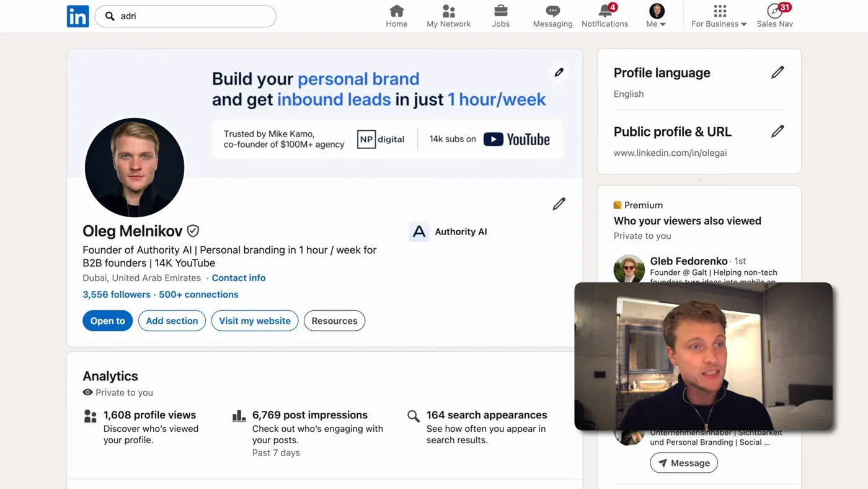Click the Authority AI company logo
Viewport: 868px width, 489px height.
[x=419, y=231]
